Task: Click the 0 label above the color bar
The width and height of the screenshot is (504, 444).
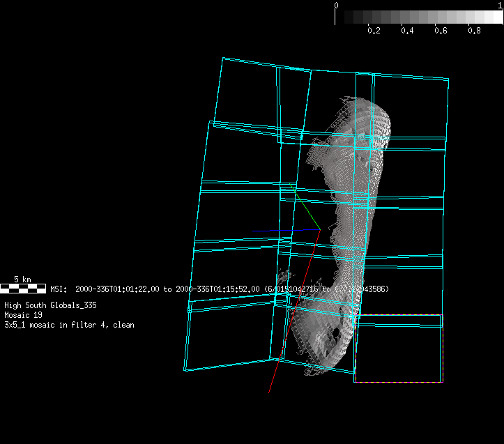Action: 337,5
